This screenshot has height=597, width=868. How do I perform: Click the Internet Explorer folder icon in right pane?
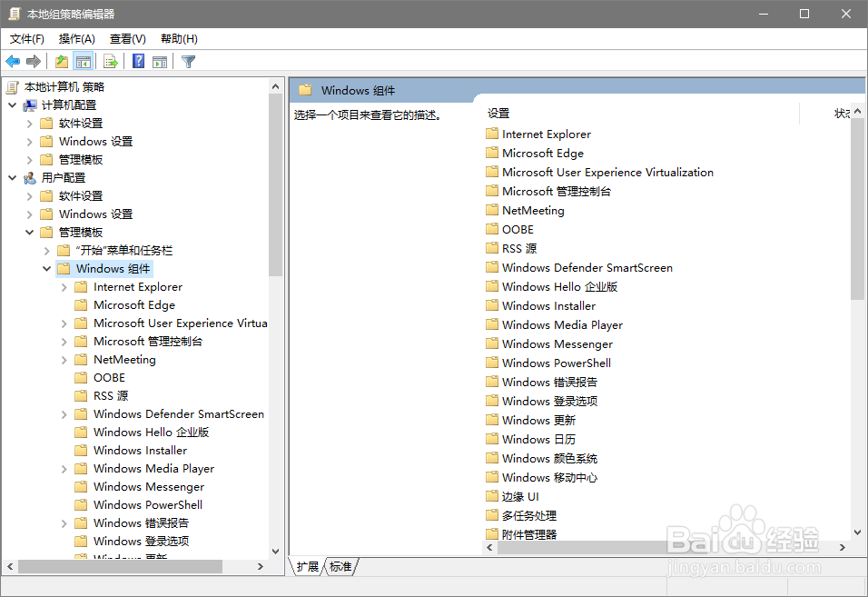tap(492, 134)
